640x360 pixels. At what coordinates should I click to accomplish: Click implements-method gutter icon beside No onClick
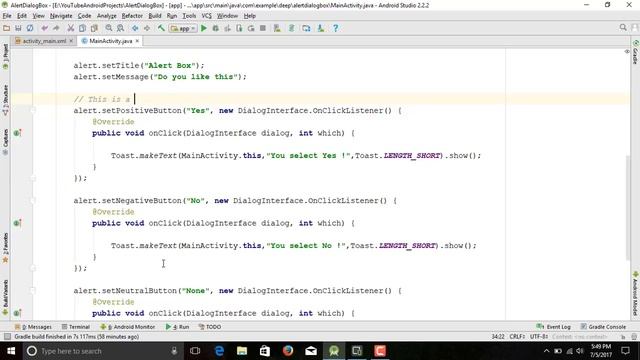point(17,223)
